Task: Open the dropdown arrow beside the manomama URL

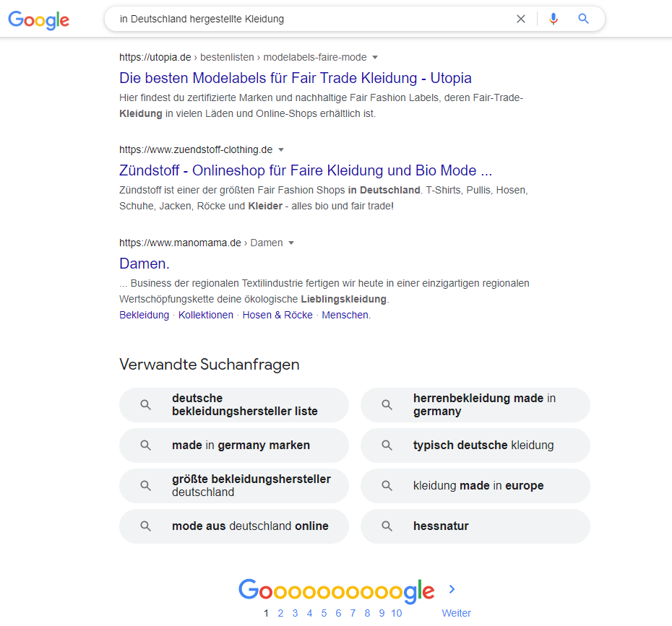Action: (291, 243)
